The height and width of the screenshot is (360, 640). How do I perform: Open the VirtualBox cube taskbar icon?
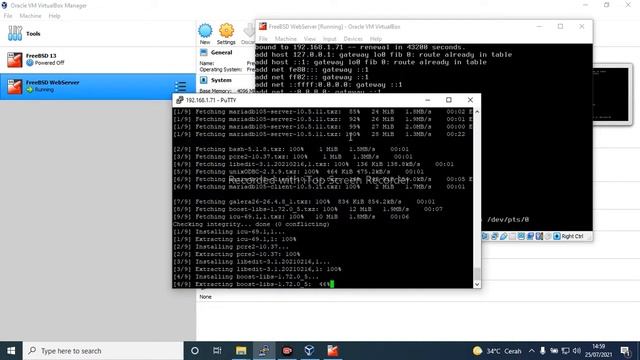pyautogui.click(x=309, y=351)
